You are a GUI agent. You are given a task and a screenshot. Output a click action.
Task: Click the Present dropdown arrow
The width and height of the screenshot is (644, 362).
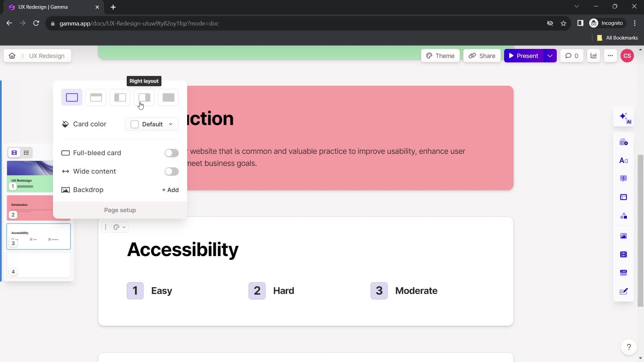[551, 56]
